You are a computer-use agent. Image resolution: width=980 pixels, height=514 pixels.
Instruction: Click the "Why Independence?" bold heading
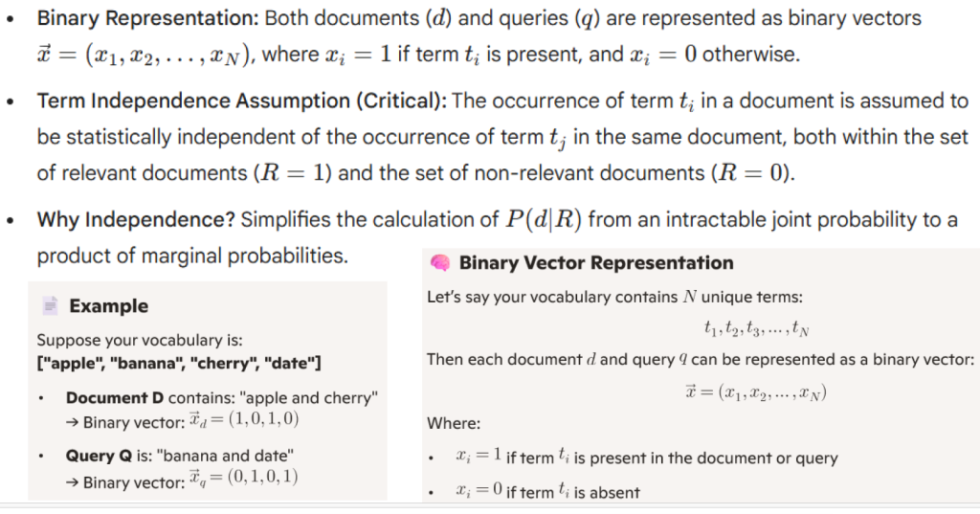[136, 220]
